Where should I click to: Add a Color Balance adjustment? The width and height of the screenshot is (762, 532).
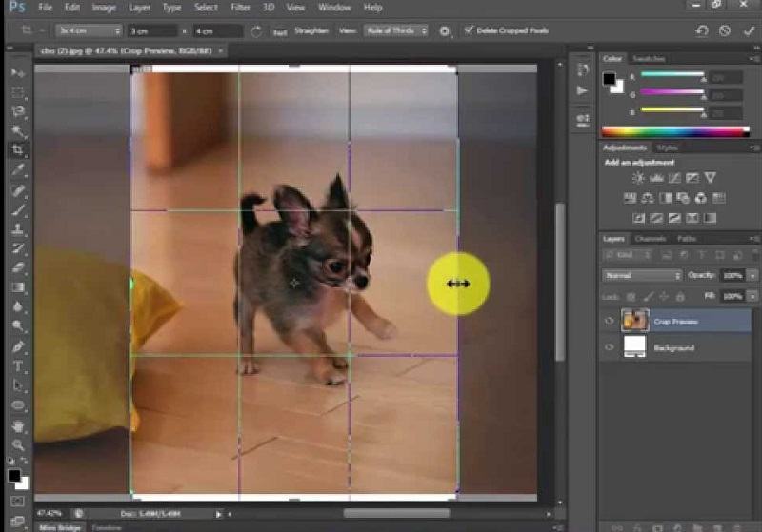coord(648,198)
